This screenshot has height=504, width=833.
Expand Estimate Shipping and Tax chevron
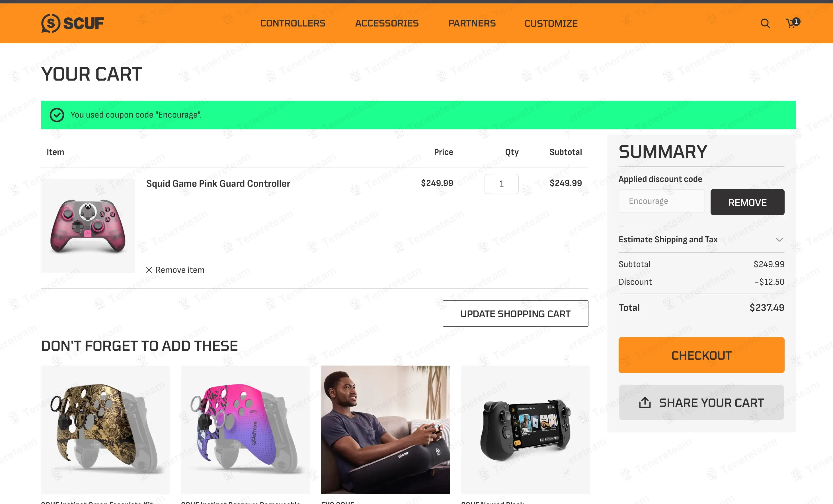pyautogui.click(x=779, y=240)
